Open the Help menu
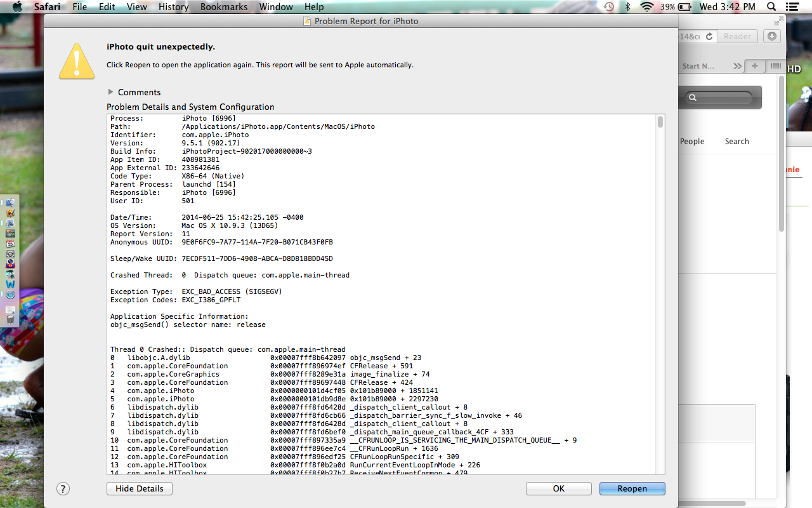The width and height of the screenshot is (812, 508). (x=314, y=7)
